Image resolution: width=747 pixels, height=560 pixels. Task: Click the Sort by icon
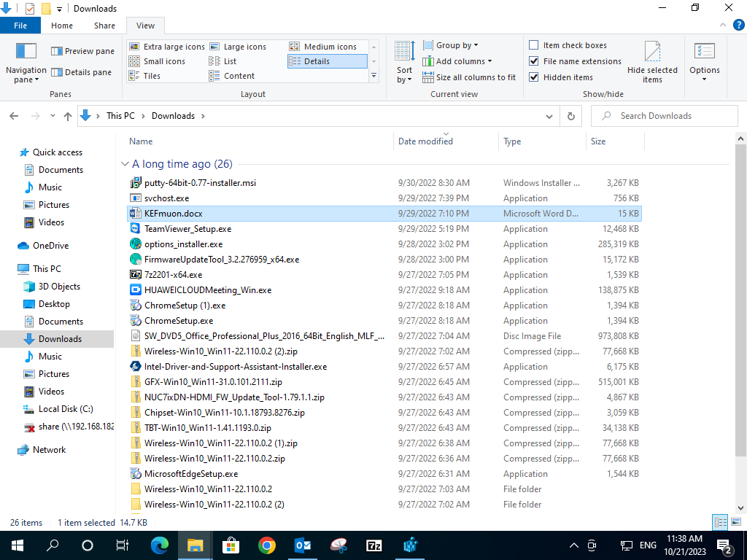pos(404,52)
